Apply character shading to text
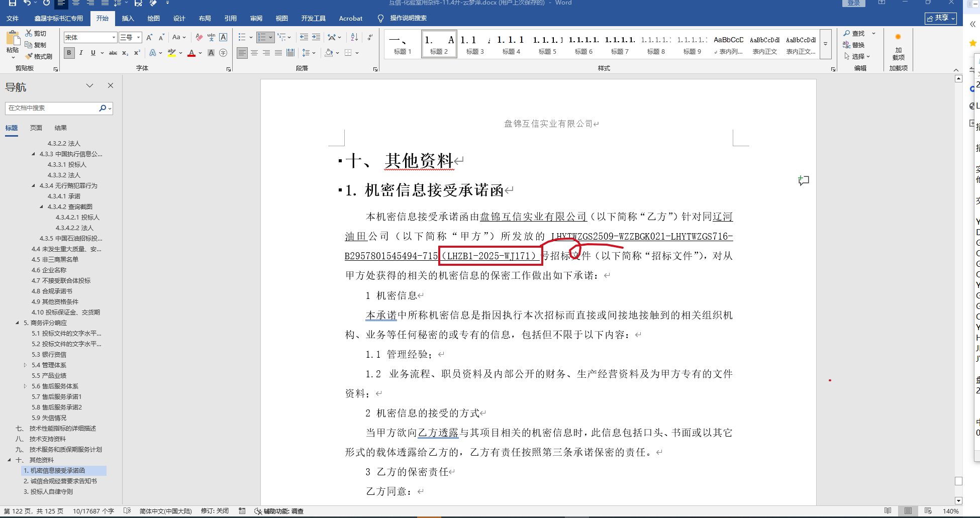The image size is (980, 518). coord(211,53)
